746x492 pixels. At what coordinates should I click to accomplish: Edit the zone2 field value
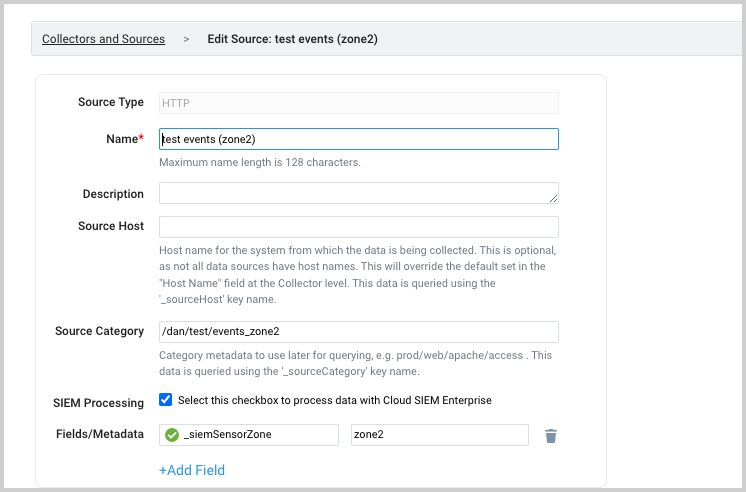439,435
